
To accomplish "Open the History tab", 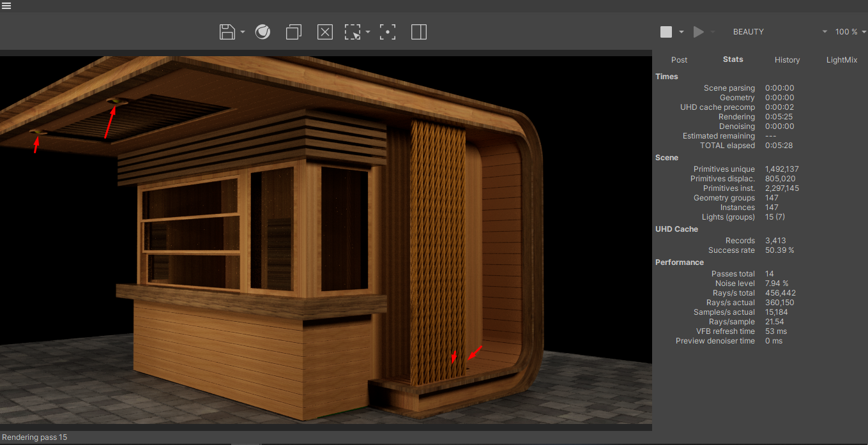I will (x=787, y=60).
